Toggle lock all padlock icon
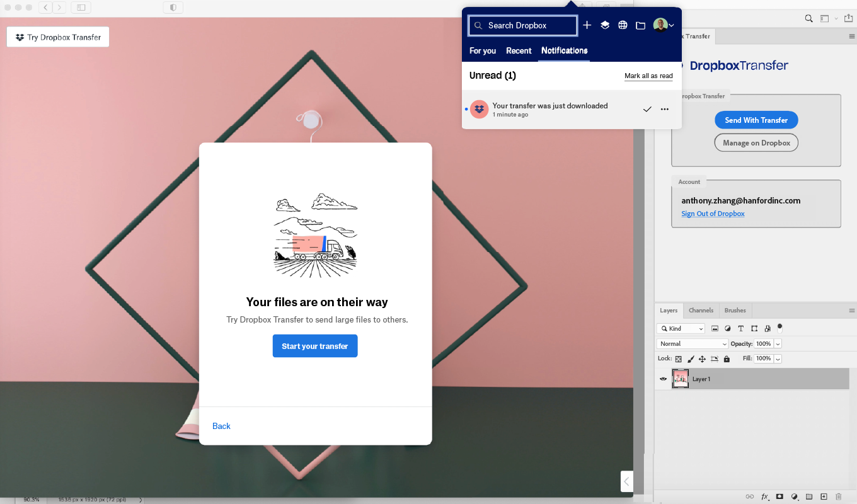857x504 pixels. (727, 358)
